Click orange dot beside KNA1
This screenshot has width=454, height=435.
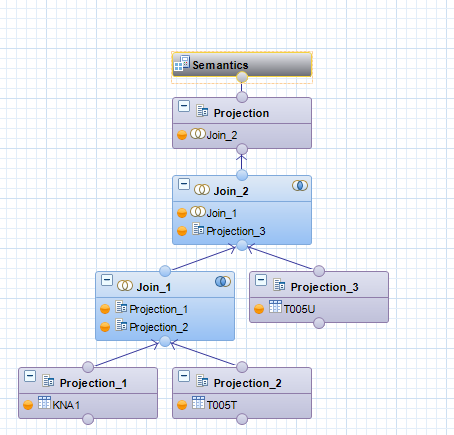coord(28,405)
